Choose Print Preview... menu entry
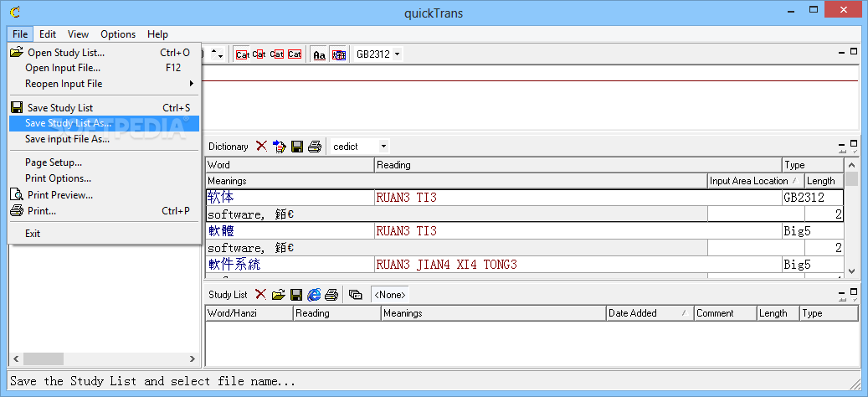Screen dimensions: 868x397 click(x=104, y=195)
